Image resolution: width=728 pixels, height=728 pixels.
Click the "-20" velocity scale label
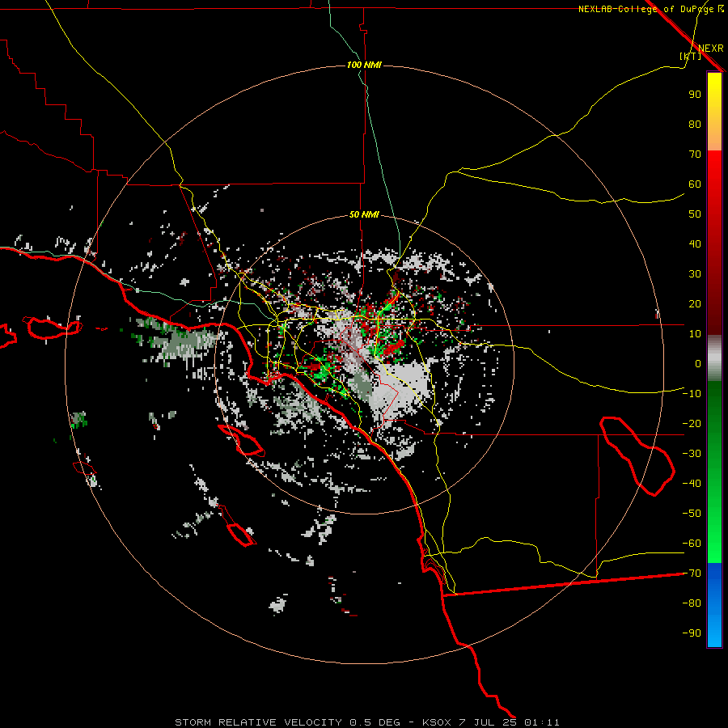pyautogui.click(x=692, y=423)
